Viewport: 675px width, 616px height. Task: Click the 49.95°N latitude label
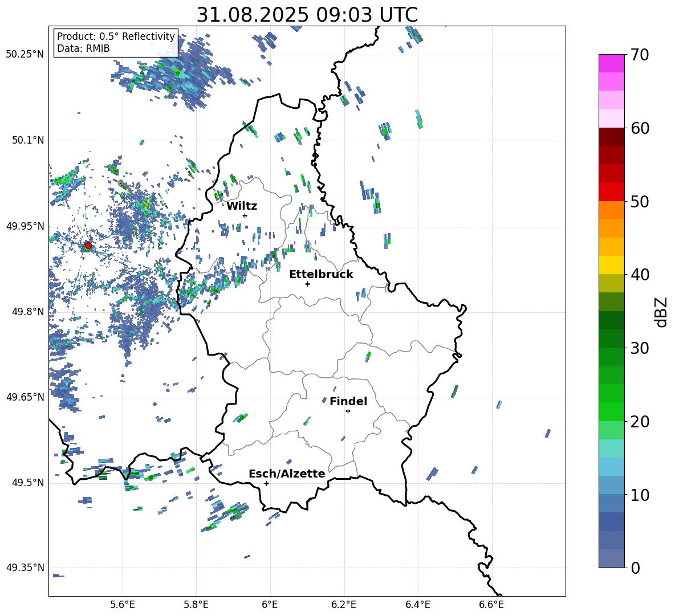click(25, 226)
